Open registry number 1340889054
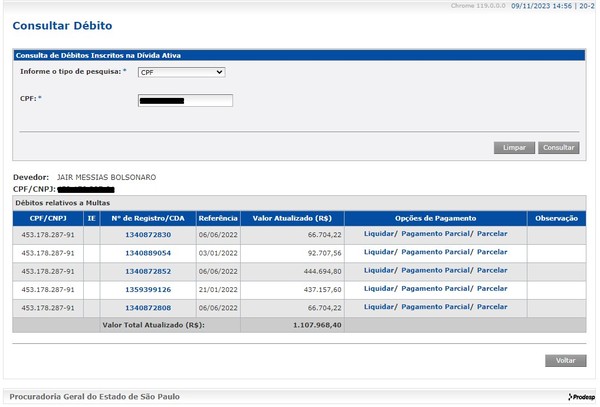 [148, 253]
